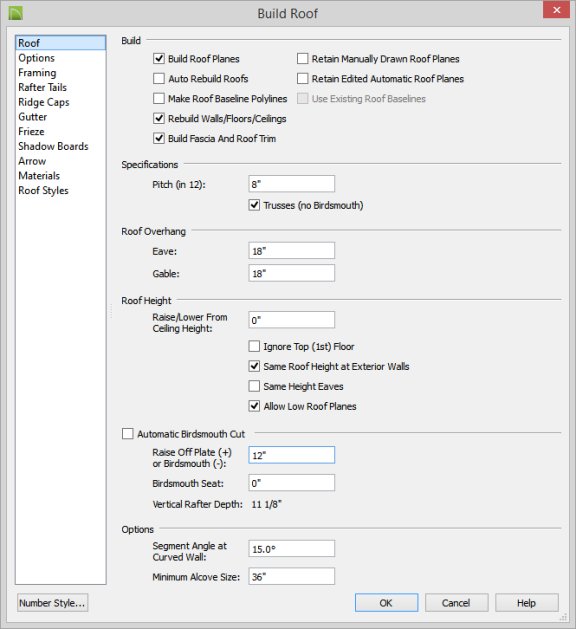
Task: Toggle Trusses (no Birdsmouth) checkbox
Action: (254, 205)
